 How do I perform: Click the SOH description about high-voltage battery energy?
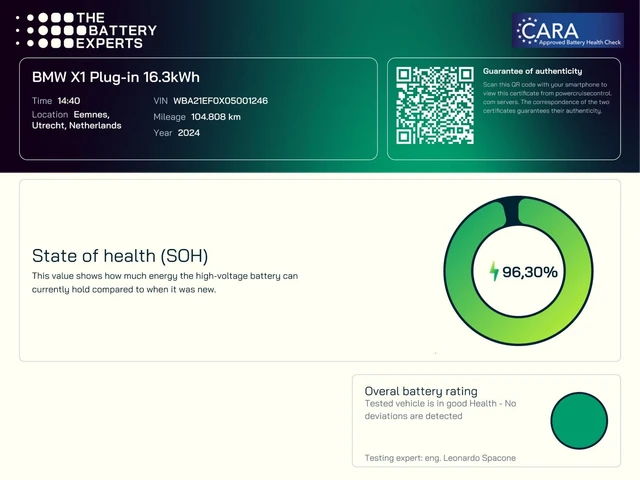(165, 282)
